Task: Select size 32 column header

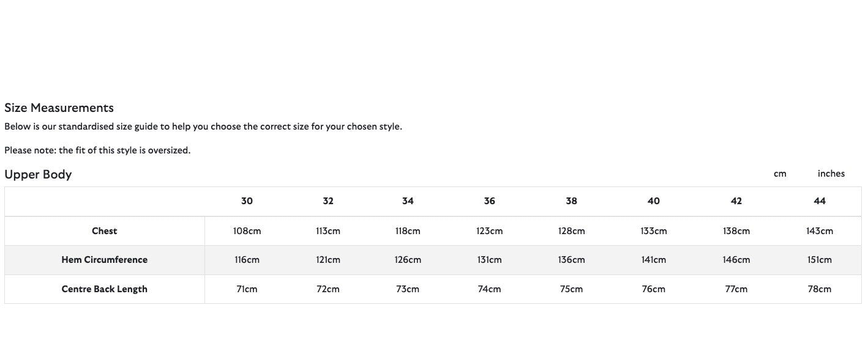Action: [328, 201]
